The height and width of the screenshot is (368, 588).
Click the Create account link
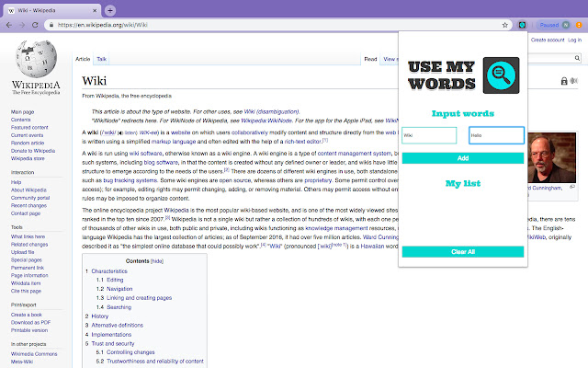[x=548, y=40]
